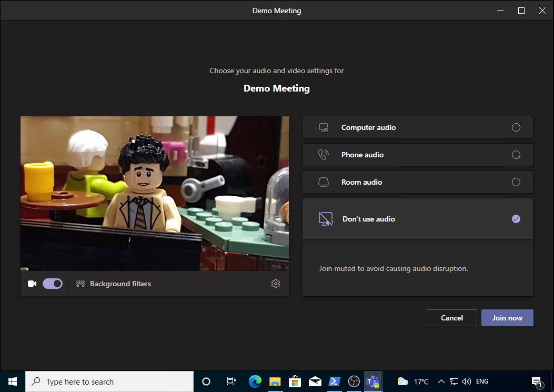Cancel joining the Demo Meeting
The width and height of the screenshot is (554, 392).
coord(451,318)
